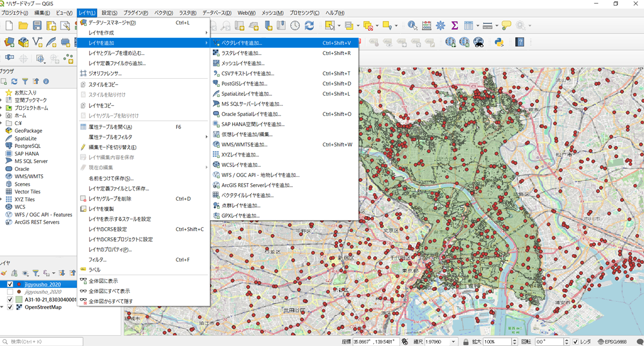Open the Temporal Controller clock icon
Screen dimensions: 644x346
(x=295, y=26)
